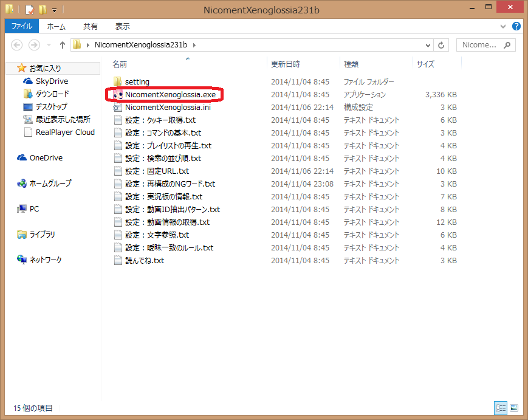The width and height of the screenshot is (528, 420).
Task: Open Explorer help with the question mark icon
Action: point(516,26)
